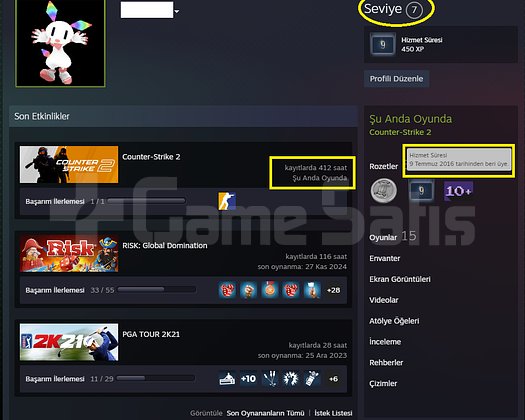
Task: Expand the dropdown arrow next to the username
Action: point(177,12)
